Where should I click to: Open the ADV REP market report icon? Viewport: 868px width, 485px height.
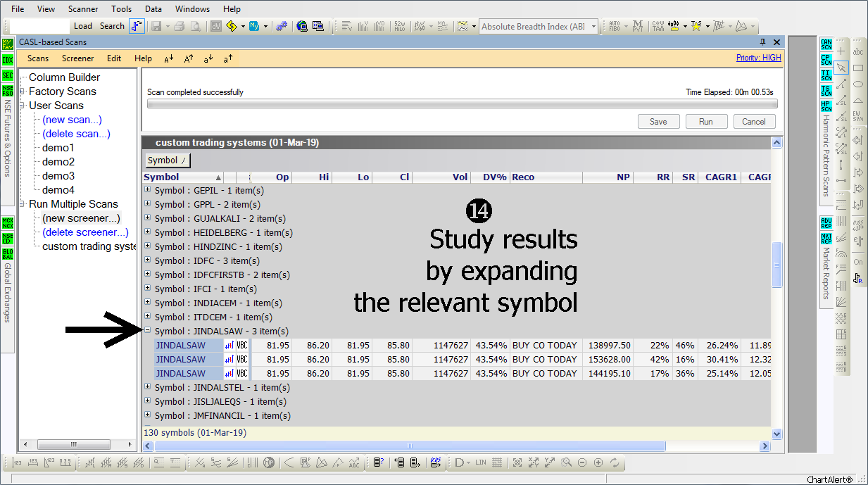(x=826, y=223)
